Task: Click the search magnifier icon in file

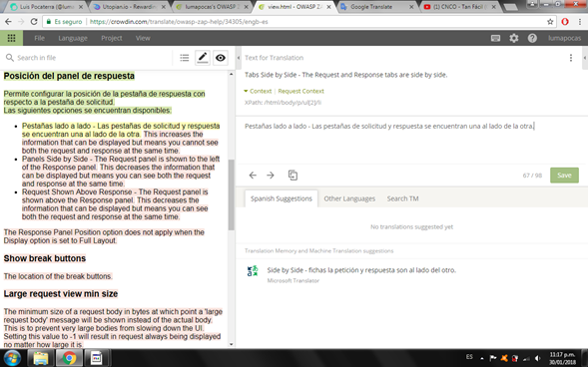Action: point(10,58)
